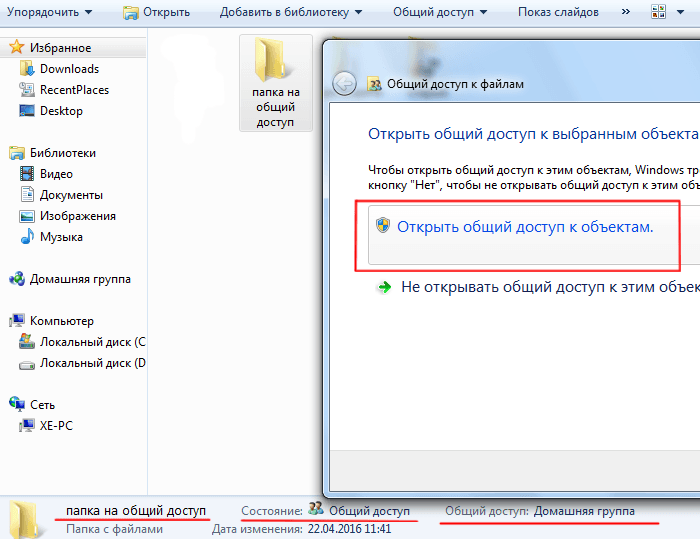The image size is (700, 539).
Task: Select the RecentPlaces shortcut icon
Action: [27, 90]
